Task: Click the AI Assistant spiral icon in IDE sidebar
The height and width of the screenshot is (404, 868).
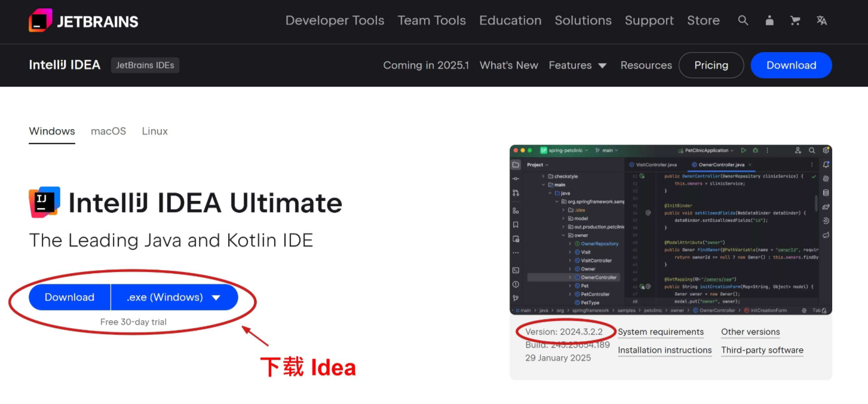Action: pos(826,179)
